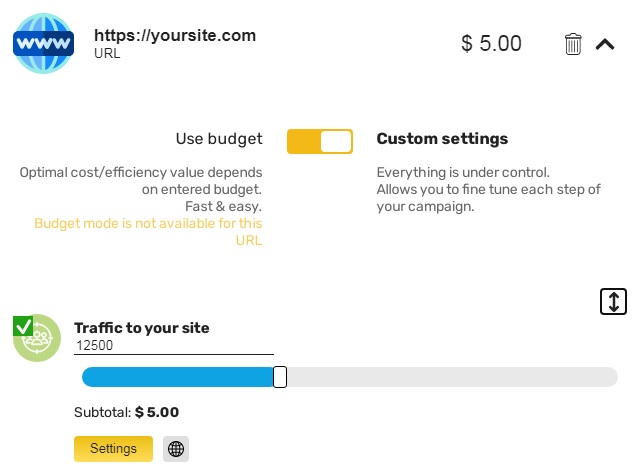Click the vertical expand/collapse arrows icon
The image size is (639, 473).
[613, 301]
